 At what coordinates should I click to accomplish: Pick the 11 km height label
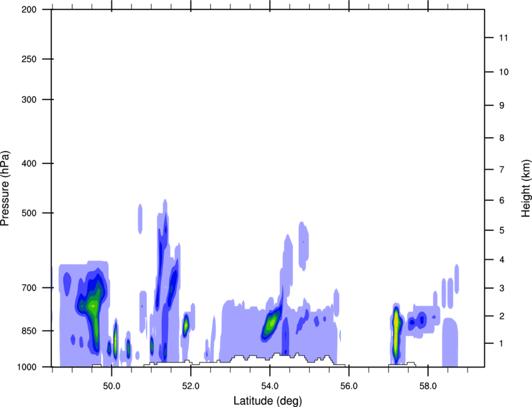pyautogui.click(x=503, y=38)
